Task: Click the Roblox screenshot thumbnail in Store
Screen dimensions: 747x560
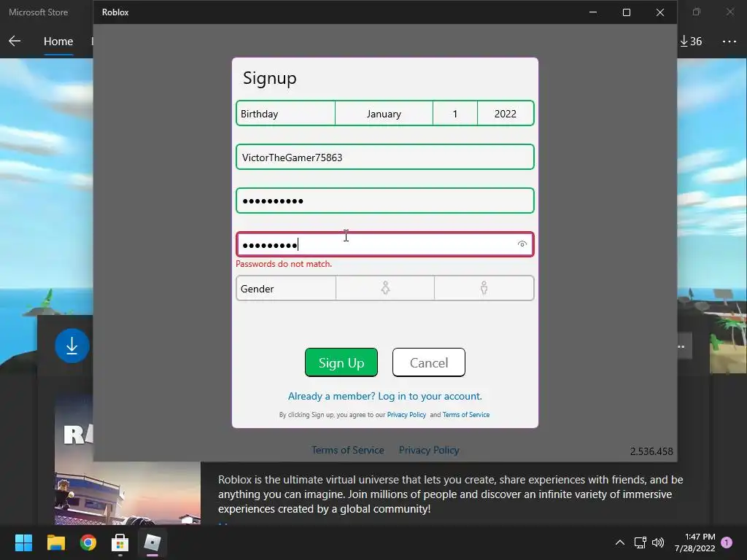Action: click(128, 493)
